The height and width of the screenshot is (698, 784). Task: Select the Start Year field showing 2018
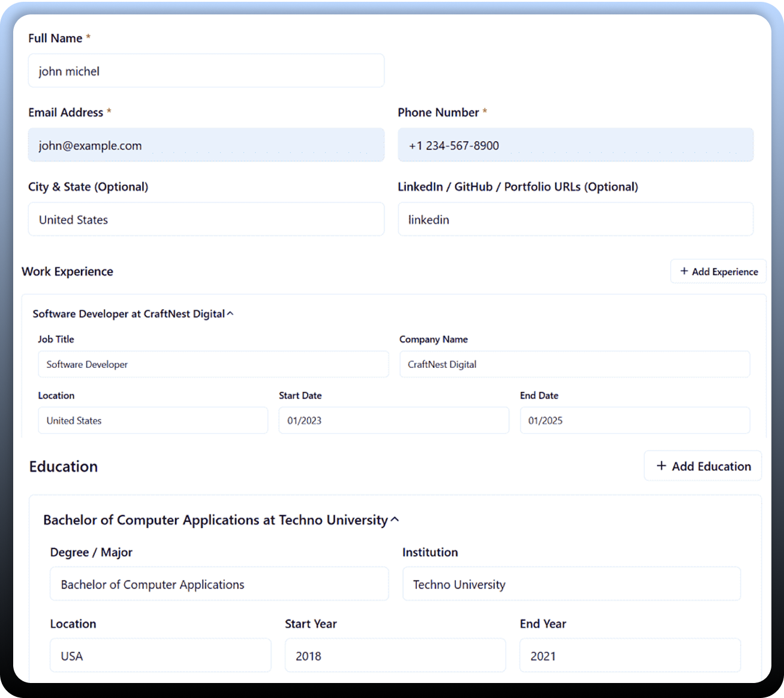(x=395, y=656)
